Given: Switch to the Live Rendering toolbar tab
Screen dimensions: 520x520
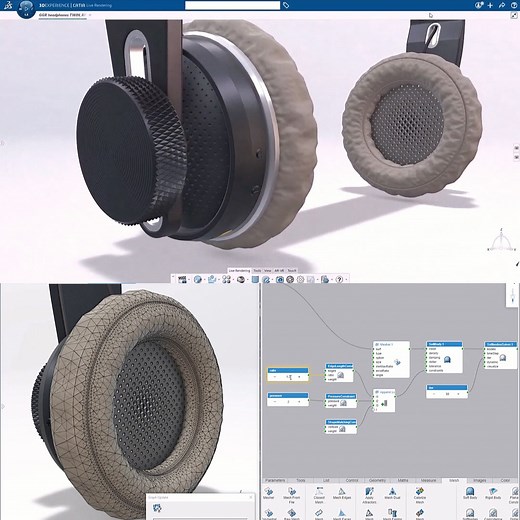Looking at the screenshot, I should tap(239, 271).
